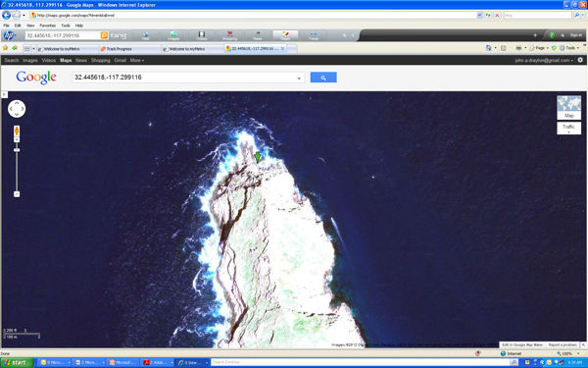Open the Google settings gear icon
This screenshot has width=588, height=368.
(x=580, y=60)
